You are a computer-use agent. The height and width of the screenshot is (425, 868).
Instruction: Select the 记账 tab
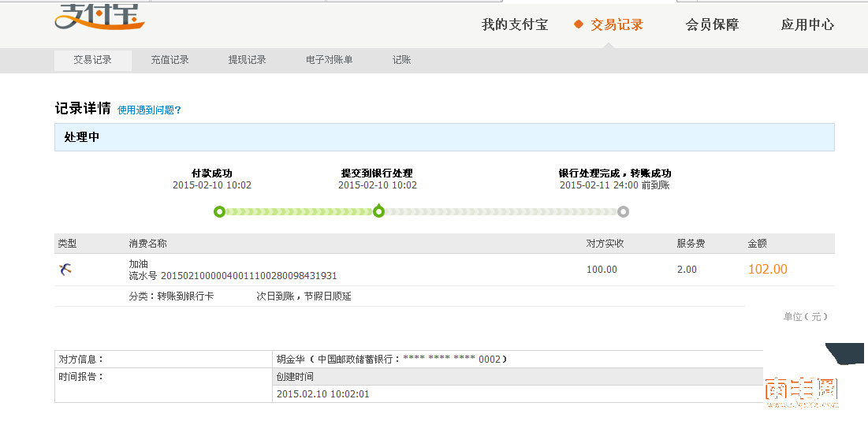[401, 60]
